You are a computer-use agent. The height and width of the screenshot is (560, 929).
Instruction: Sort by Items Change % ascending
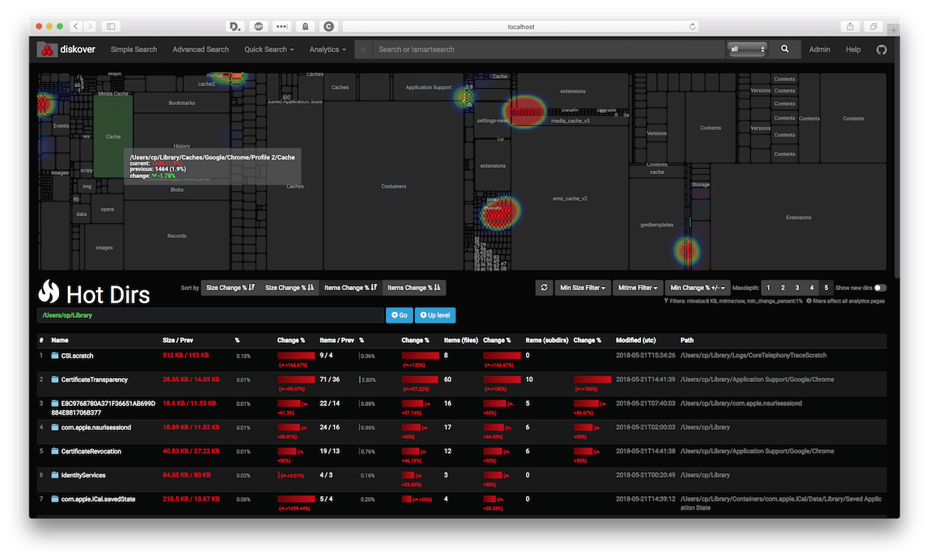[x=414, y=288]
